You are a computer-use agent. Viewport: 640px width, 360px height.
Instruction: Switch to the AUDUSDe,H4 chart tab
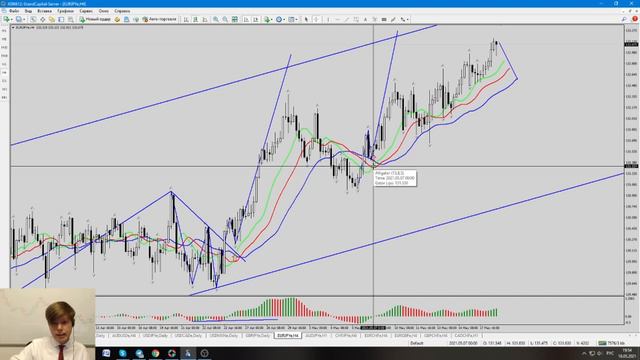pos(123,336)
